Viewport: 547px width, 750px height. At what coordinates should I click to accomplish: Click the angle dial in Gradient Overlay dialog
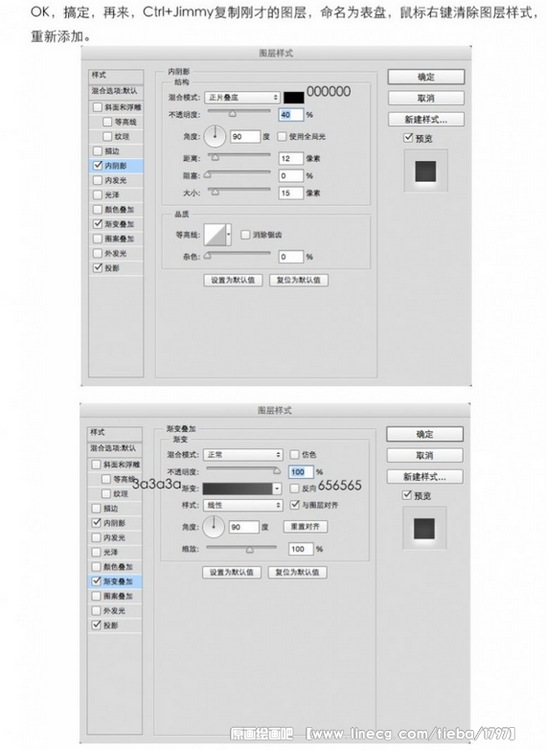(214, 527)
